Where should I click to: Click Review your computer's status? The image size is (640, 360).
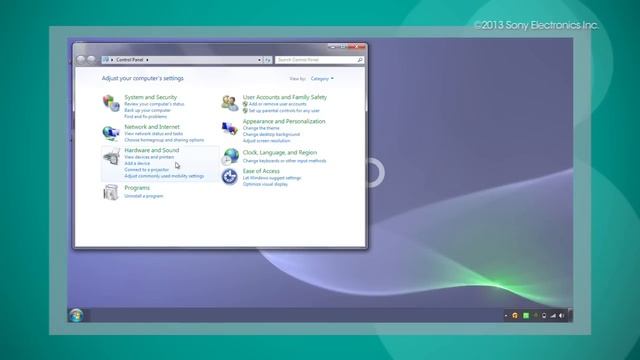point(154,104)
